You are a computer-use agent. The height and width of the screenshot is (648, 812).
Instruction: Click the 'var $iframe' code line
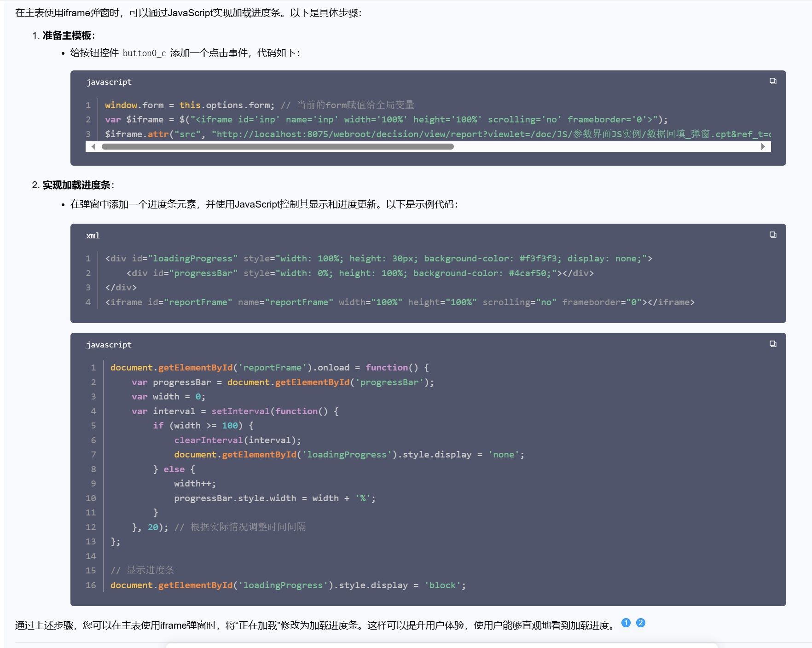tap(386, 120)
